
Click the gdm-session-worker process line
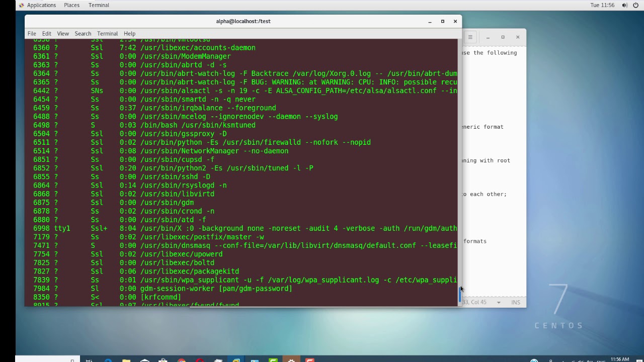(x=163, y=289)
